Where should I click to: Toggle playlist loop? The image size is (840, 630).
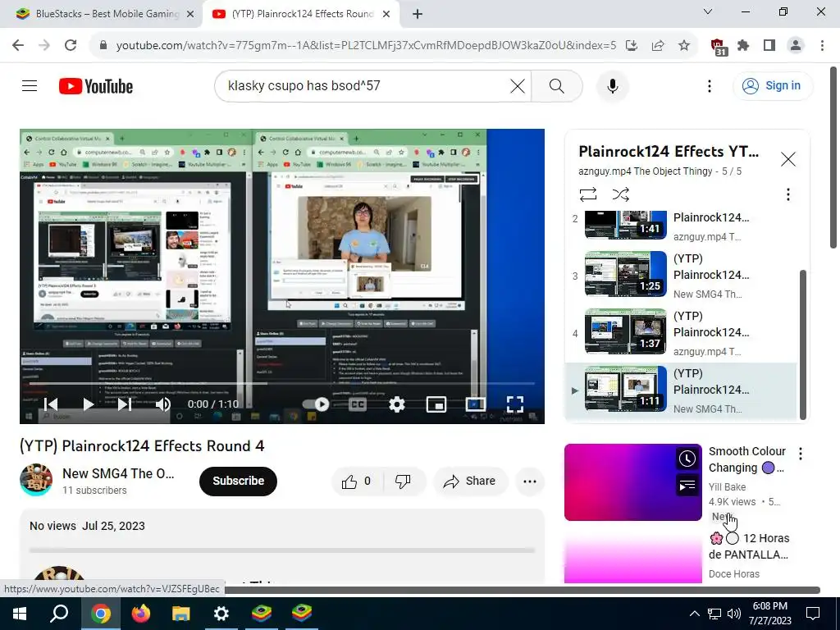(587, 194)
